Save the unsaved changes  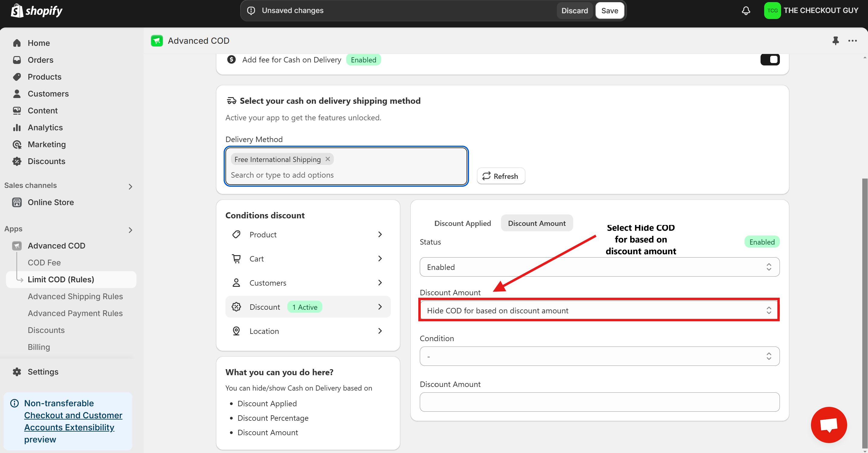(x=609, y=11)
